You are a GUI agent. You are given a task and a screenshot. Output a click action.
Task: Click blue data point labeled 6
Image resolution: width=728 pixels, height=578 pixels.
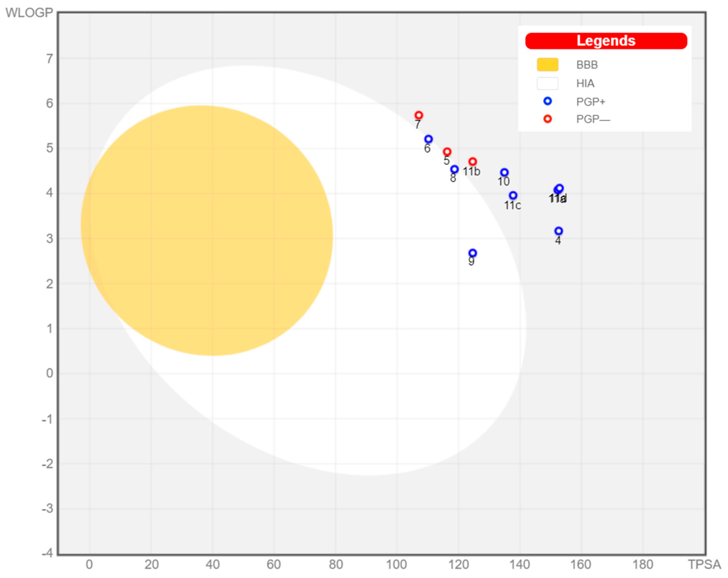click(428, 139)
